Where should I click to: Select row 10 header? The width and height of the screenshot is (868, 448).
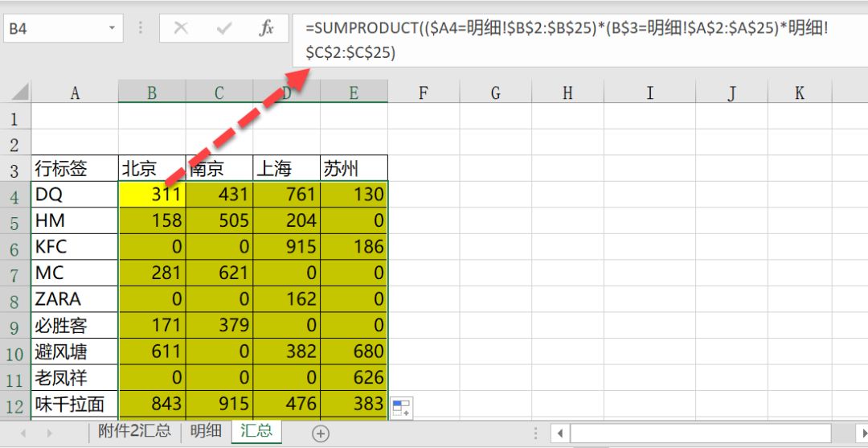[x=15, y=351]
